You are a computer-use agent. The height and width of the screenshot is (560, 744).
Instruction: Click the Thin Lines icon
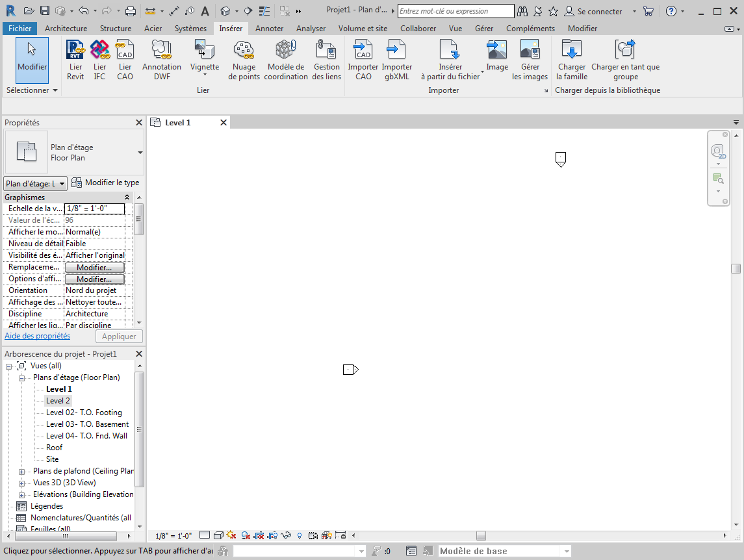pyautogui.click(x=264, y=11)
